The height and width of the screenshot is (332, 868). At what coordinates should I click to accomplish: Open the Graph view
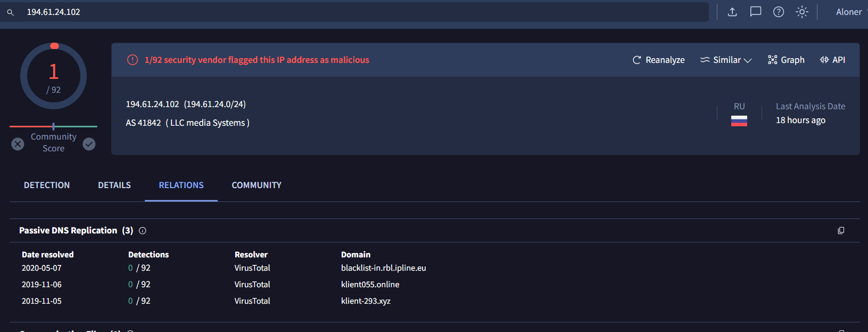pyautogui.click(x=786, y=60)
